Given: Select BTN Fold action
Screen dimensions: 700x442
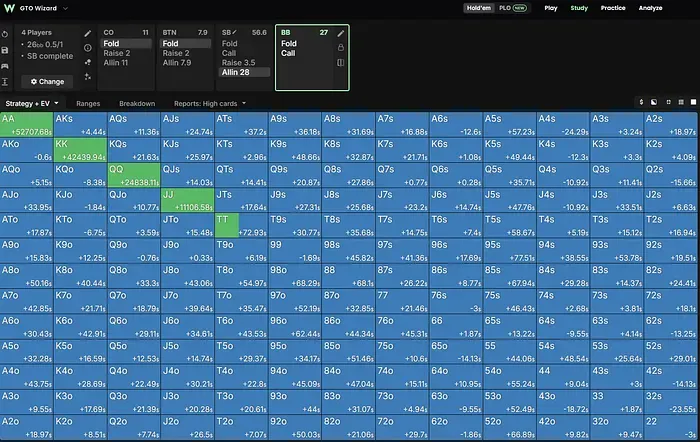Looking at the screenshot, I should (x=185, y=43).
